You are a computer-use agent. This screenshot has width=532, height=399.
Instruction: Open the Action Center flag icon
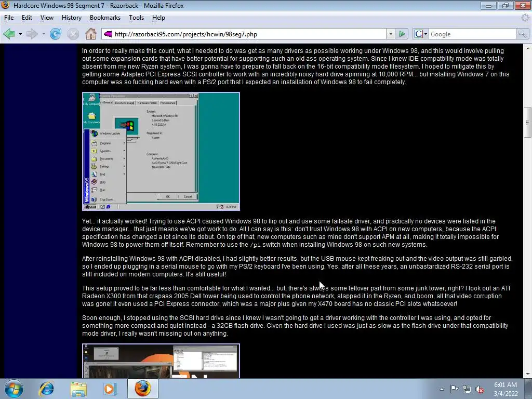pos(454,389)
